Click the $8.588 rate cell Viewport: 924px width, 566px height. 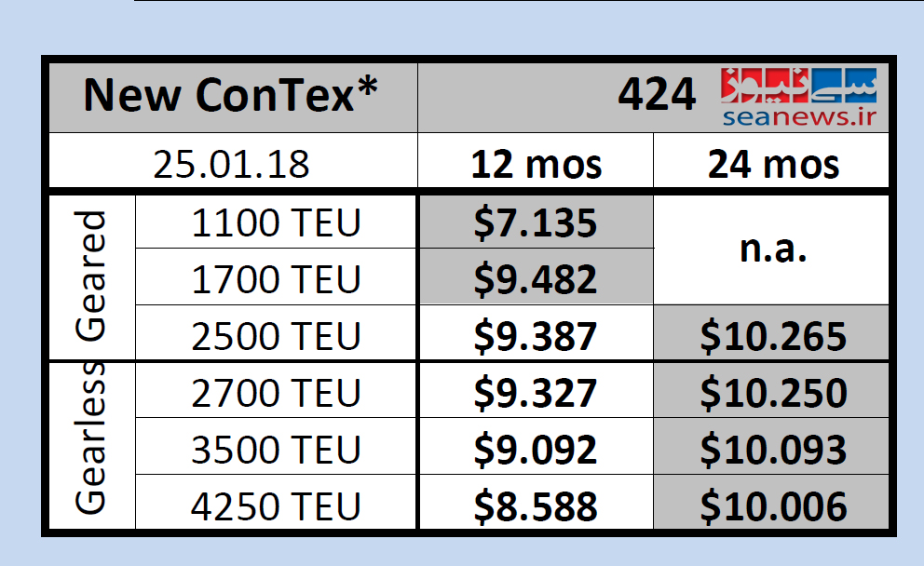535,505
